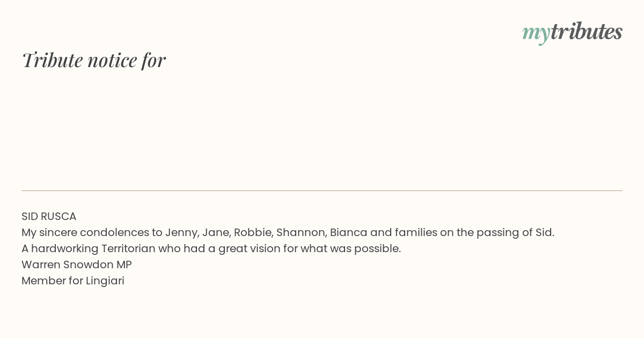This screenshot has width=644, height=338.
Task: Select the SID RUSCA name text
Action: coord(49,216)
